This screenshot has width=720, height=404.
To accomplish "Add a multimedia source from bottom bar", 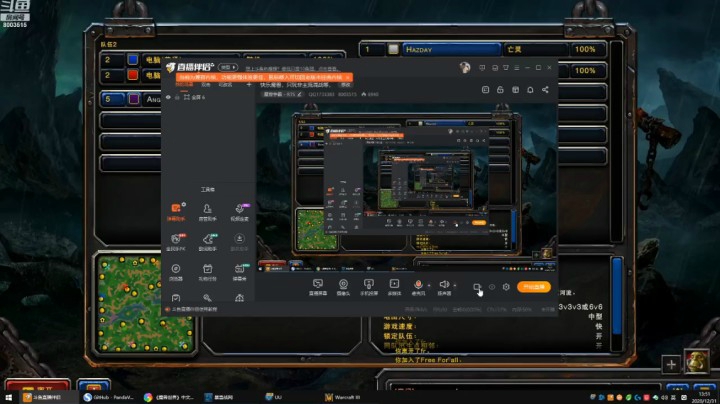I will point(394,287).
